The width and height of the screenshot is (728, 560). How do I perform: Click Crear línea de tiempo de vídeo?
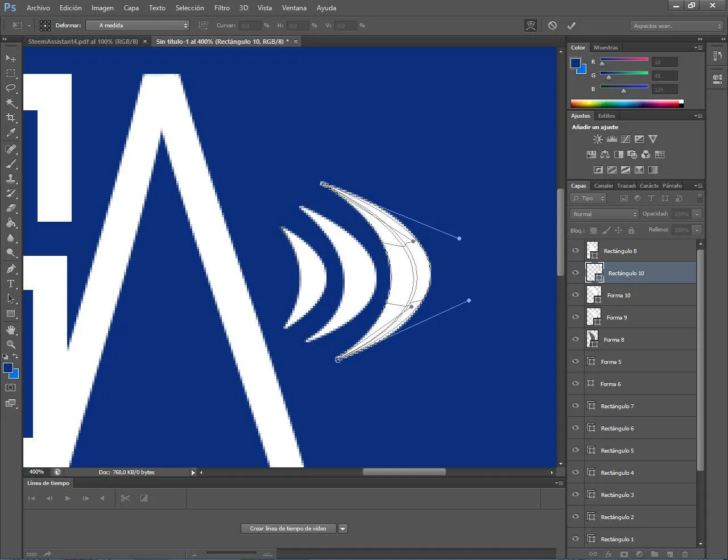click(288, 529)
